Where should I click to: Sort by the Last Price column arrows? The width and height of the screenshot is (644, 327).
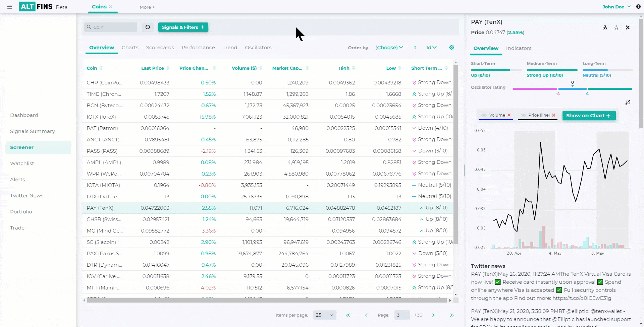[x=168, y=68]
